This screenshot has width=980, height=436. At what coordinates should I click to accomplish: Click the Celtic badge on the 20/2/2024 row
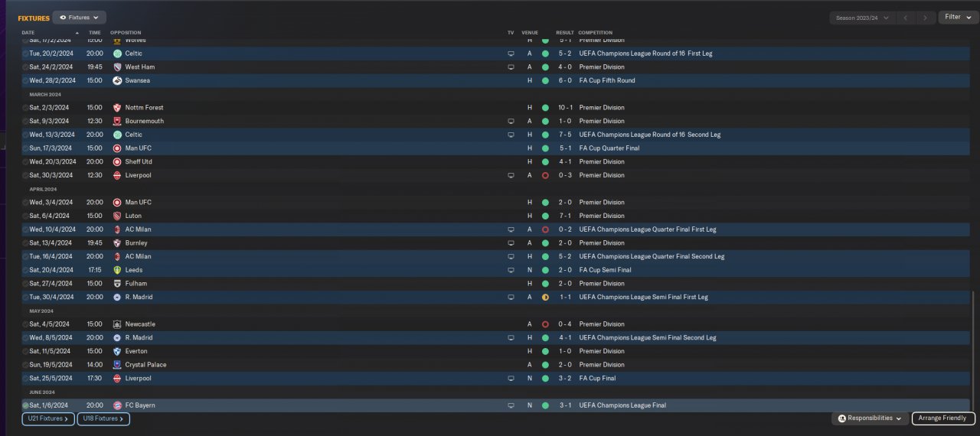pyautogui.click(x=117, y=54)
